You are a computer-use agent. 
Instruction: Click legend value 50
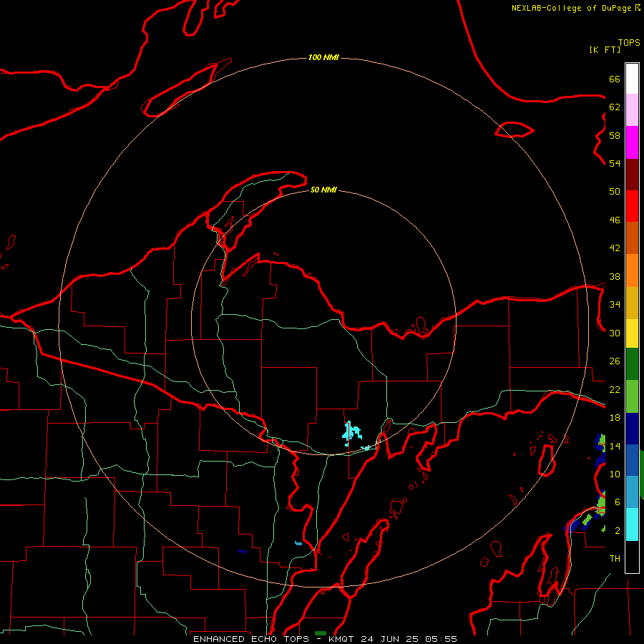point(615,191)
